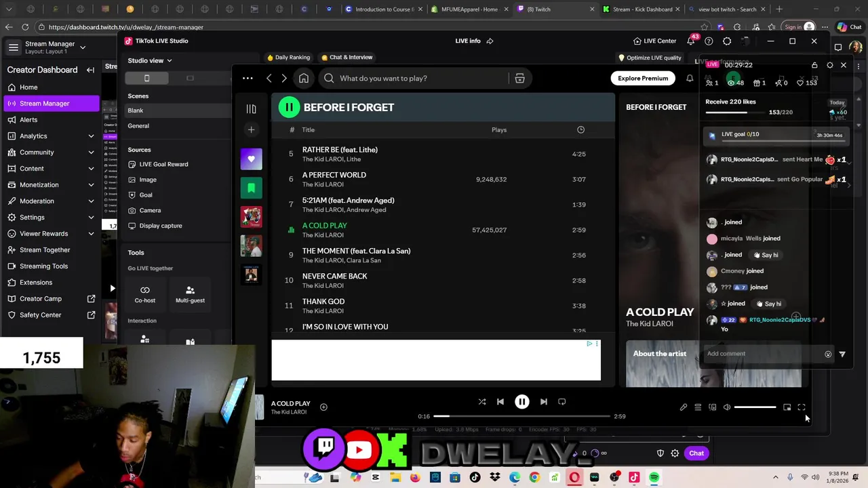Seek within Spotify song progress bar
Viewport: 868px width, 488px height.
coord(521,416)
